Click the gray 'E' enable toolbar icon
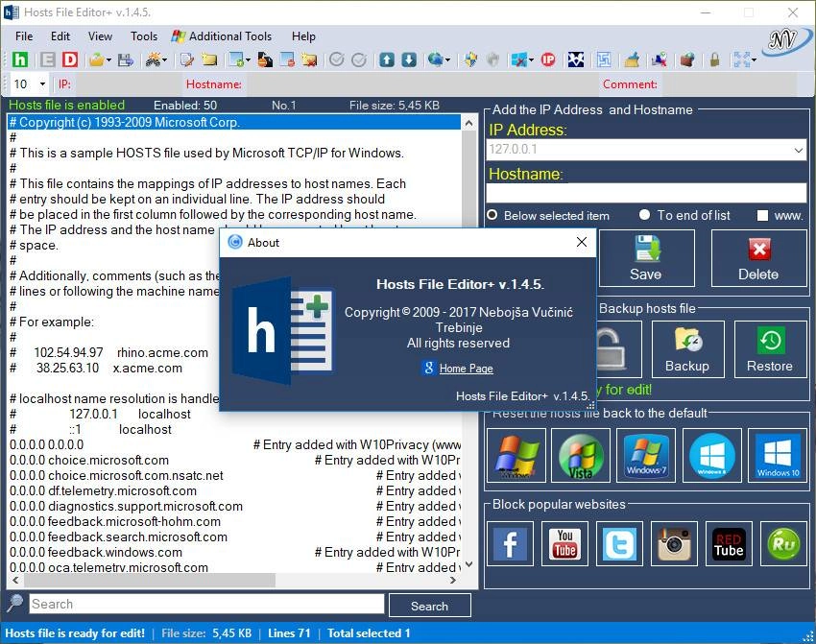The width and height of the screenshot is (816, 644). 47,60
